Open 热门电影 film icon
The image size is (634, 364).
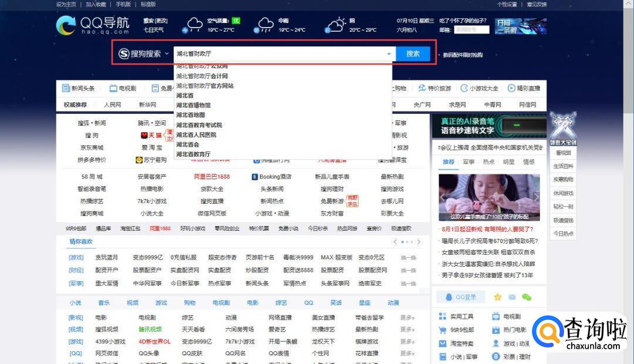click(x=496, y=330)
